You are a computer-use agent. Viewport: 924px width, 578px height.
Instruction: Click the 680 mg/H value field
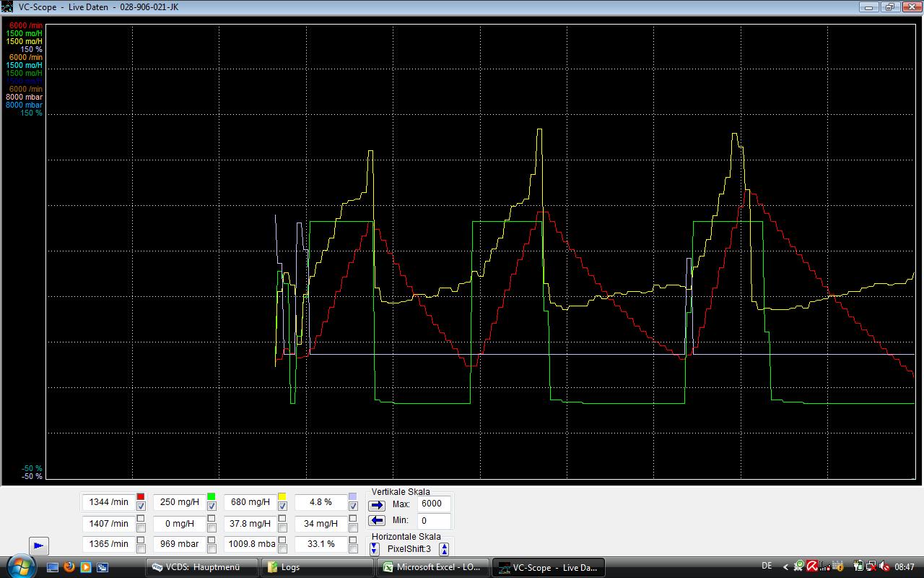(250, 502)
